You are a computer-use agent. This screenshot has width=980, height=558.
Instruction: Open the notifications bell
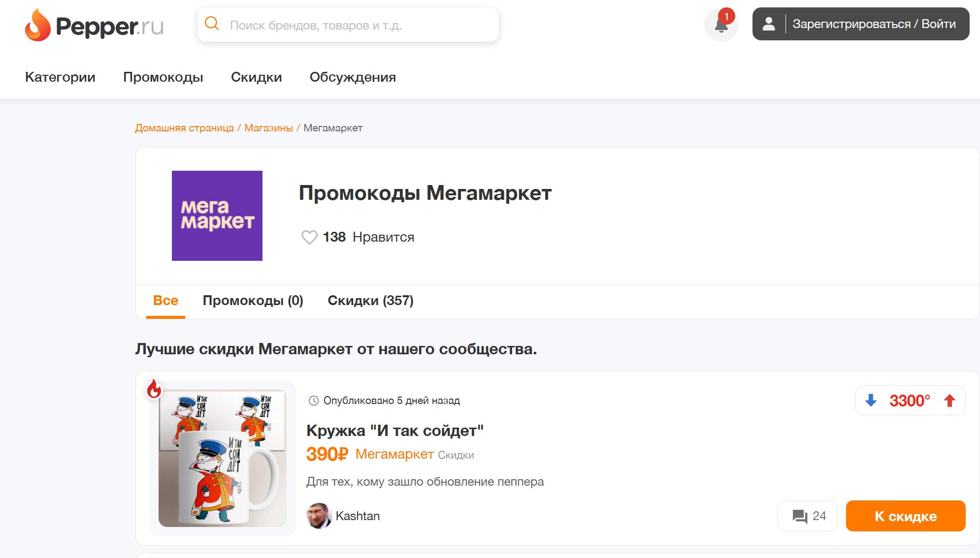tap(721, 25)
